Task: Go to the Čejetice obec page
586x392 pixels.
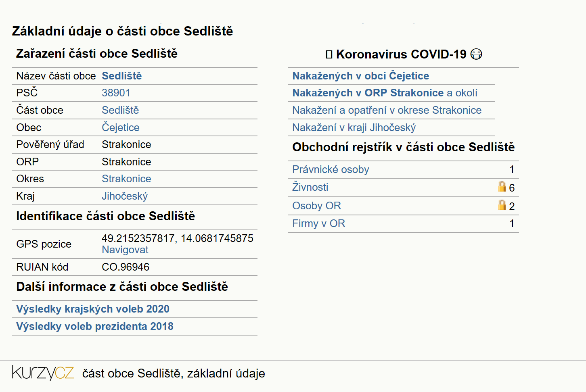Action: (120, 127)
